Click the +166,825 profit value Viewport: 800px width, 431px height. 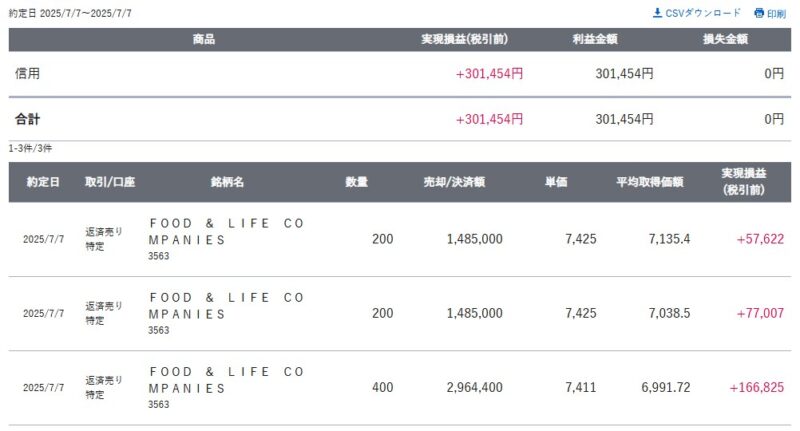(756, 388)
